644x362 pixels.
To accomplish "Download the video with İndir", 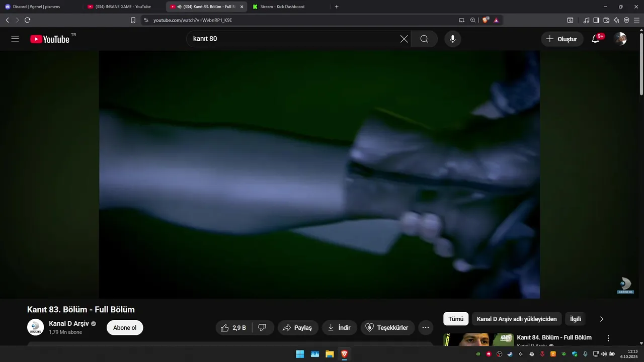I will (x=340, y=328).
